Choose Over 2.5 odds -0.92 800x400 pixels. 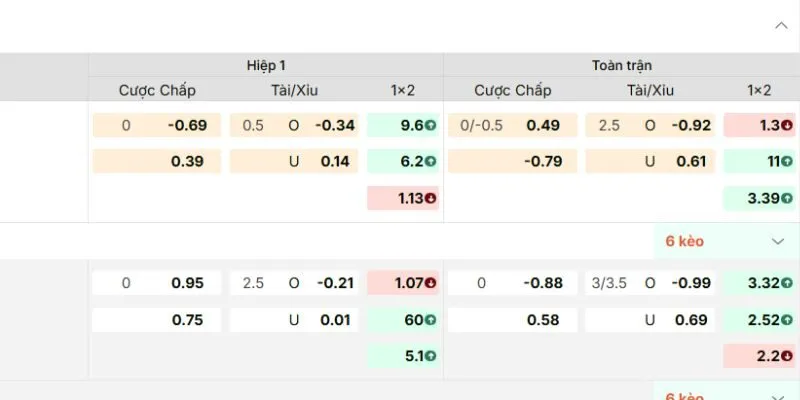tap(692, 126)
